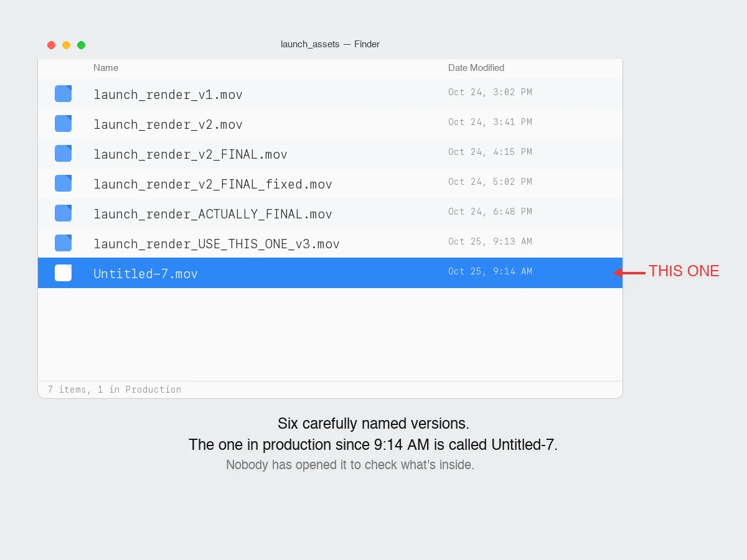Click the date Oct 24, 5:02 PM
Viewport: 747px width, 560px height.
point(490,182)
